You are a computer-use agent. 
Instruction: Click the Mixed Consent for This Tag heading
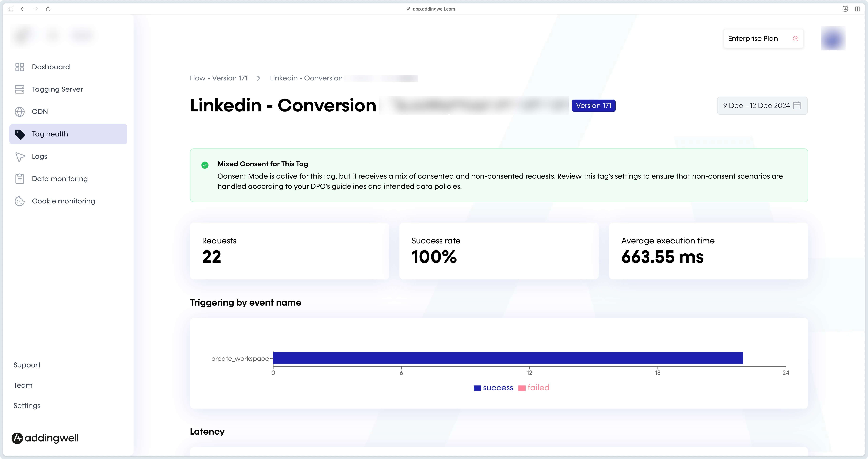(262, 164)
